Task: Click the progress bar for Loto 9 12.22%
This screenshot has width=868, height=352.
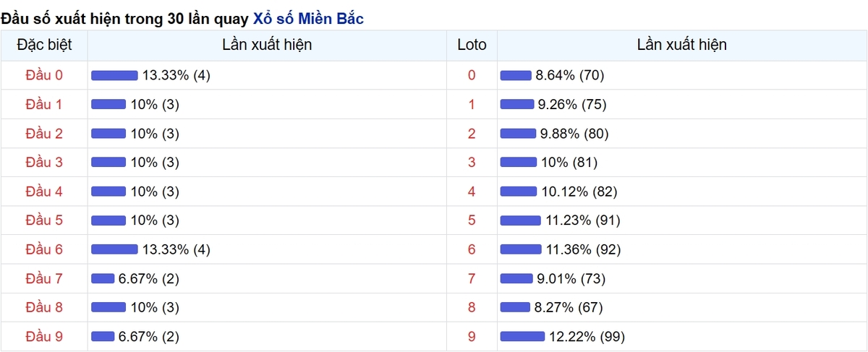Action: point(522,336)
